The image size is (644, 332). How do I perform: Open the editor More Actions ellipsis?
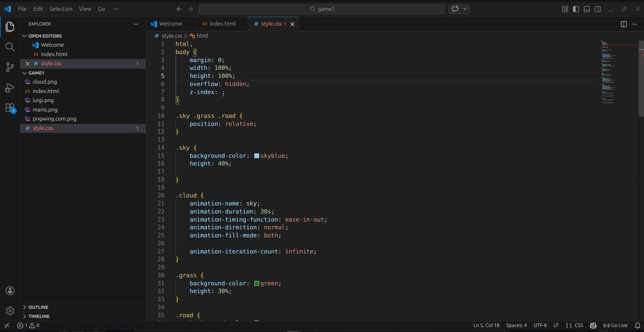click(x=635, y=24)
